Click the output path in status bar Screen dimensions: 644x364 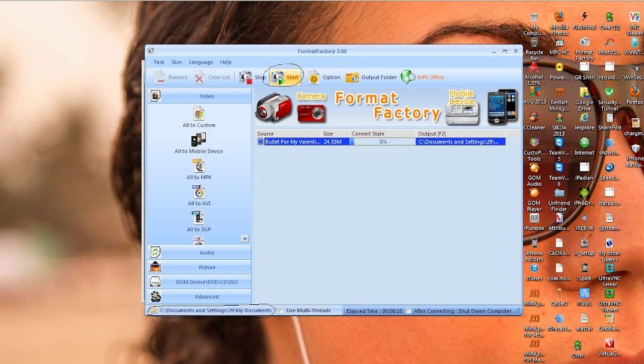[x=216, y=311]
